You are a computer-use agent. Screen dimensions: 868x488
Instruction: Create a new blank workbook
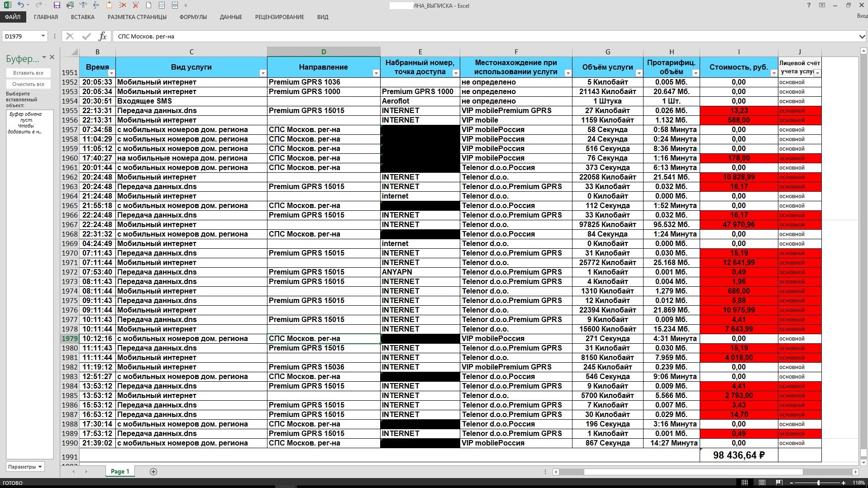[x=148, y=5]
